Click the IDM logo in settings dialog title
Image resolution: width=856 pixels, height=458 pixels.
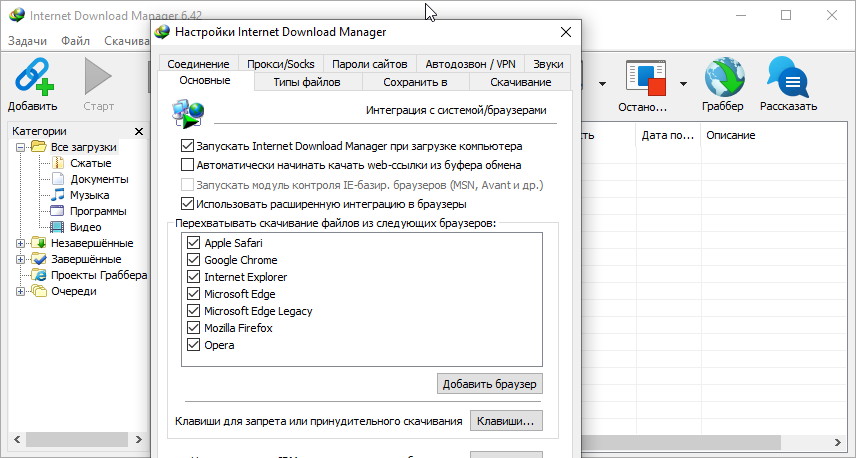coord(162,32)
